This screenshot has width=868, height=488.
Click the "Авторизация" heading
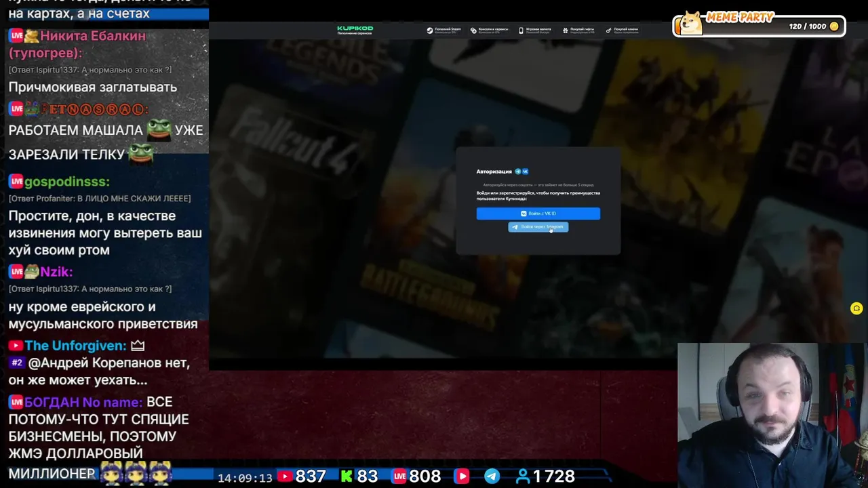494,171
